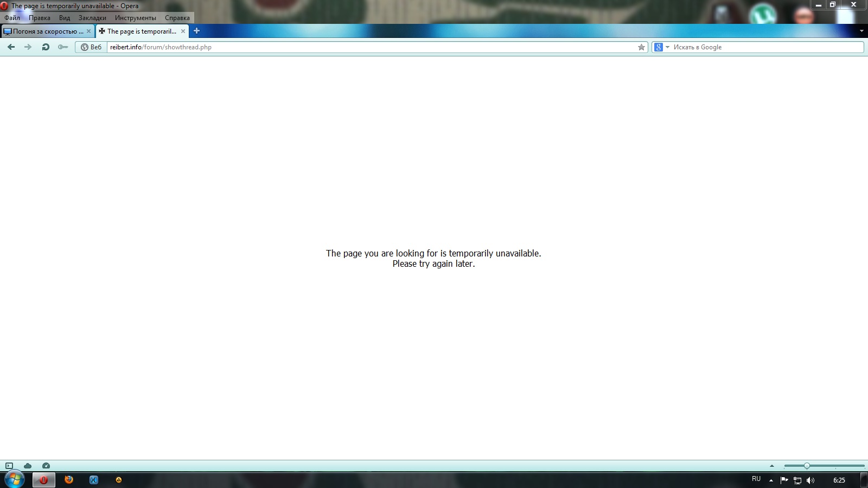
Task: Open the clock showing 6:25
Action: [x=839, y=480]
